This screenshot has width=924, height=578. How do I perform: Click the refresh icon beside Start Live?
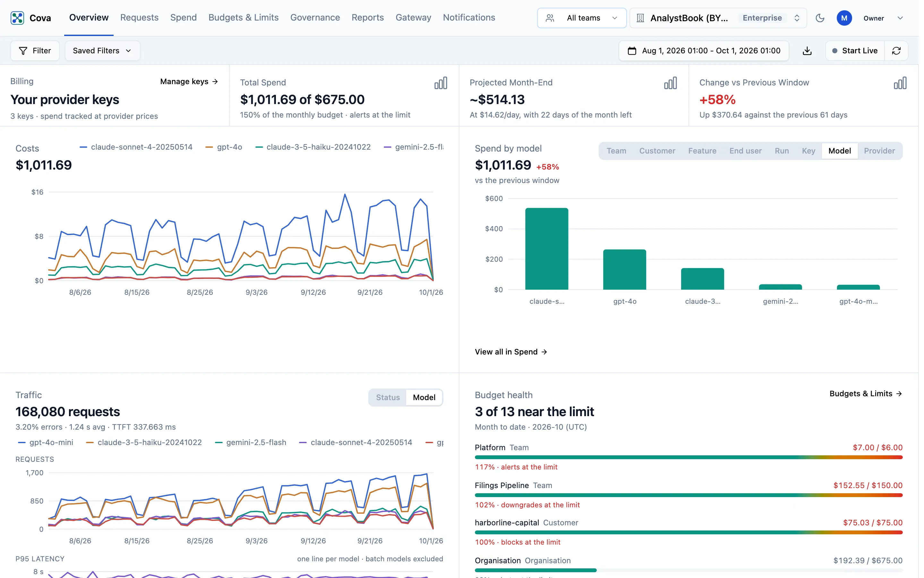pos(896,51)
